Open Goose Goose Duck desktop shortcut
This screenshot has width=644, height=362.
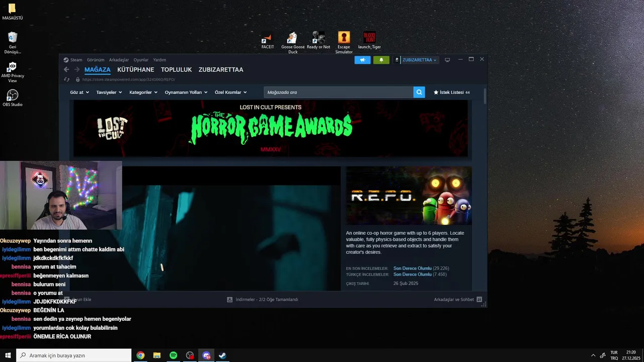(293, 43)
